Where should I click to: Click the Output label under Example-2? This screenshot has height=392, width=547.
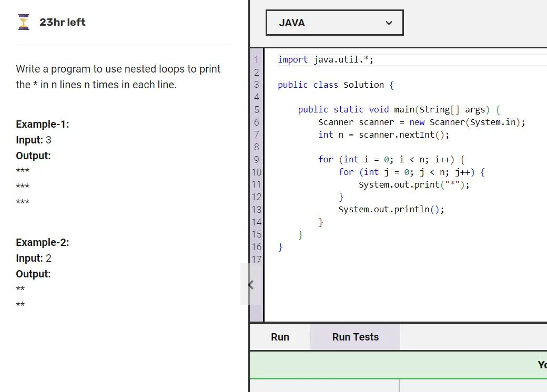click(33, 274)
